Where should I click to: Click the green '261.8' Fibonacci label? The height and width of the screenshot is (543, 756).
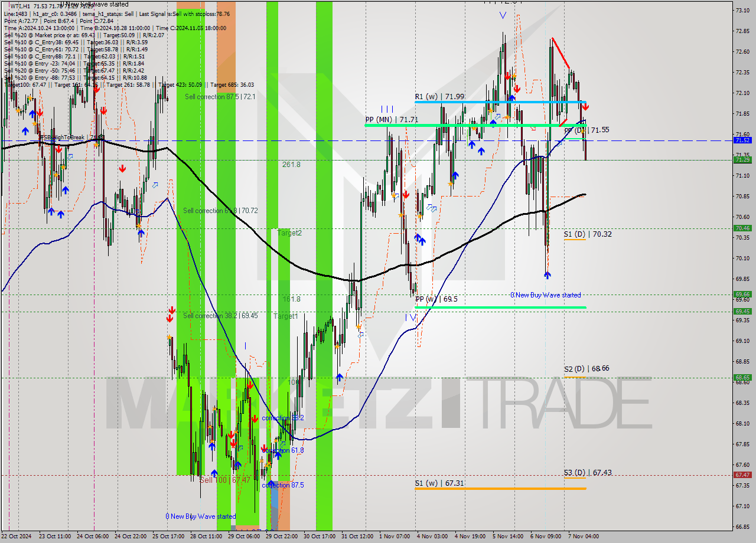pos(291,165)
